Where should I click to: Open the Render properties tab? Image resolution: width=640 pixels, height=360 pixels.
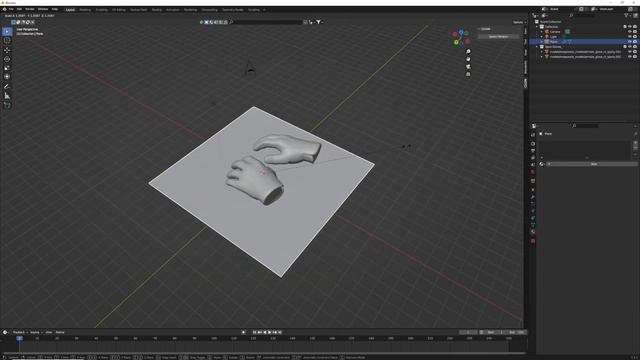point(533,144)
